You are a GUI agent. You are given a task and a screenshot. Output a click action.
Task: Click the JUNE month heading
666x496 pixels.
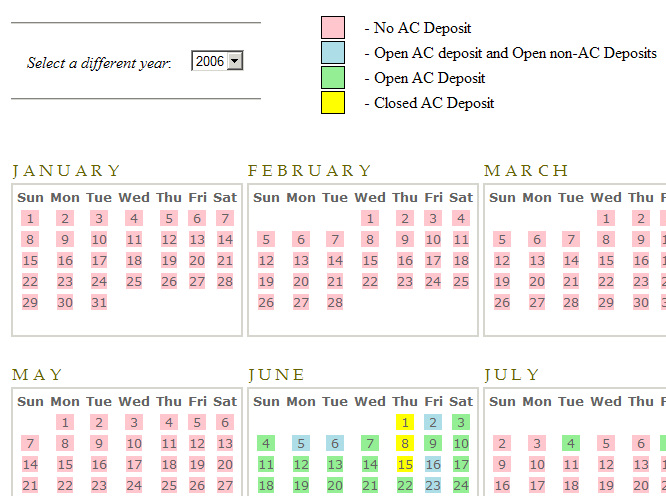pyautogui.click(x=276, y=375)
